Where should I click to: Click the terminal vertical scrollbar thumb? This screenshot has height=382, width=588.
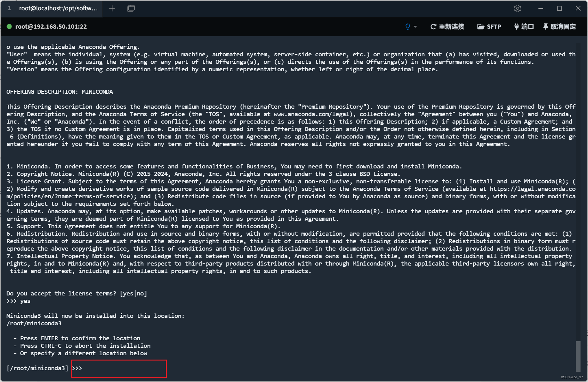[578, 356]
